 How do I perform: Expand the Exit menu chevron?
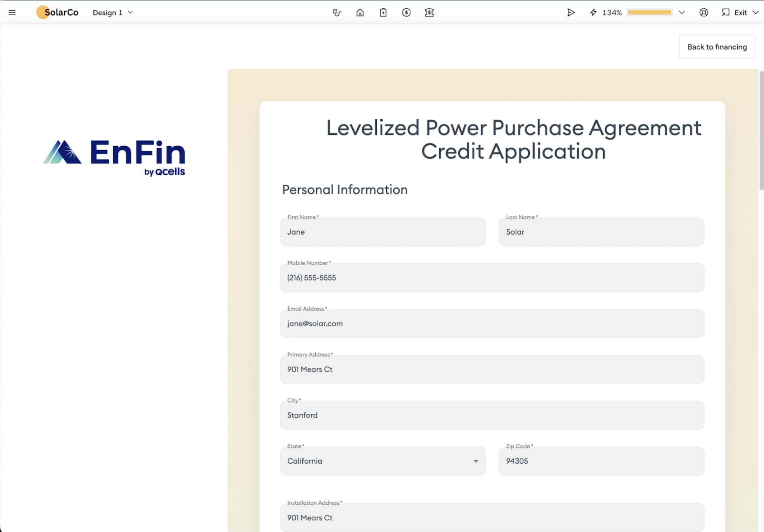coord(756,12)
